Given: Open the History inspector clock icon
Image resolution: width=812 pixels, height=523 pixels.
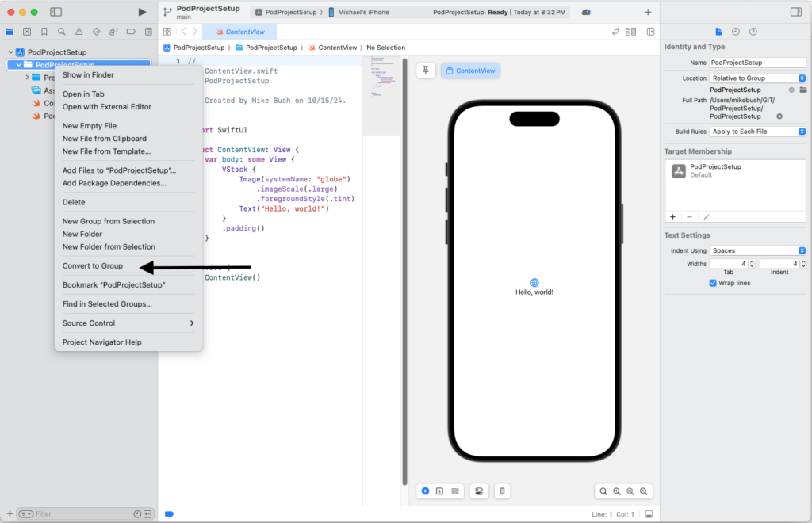Looking at the screenshot, I should 736,32.
